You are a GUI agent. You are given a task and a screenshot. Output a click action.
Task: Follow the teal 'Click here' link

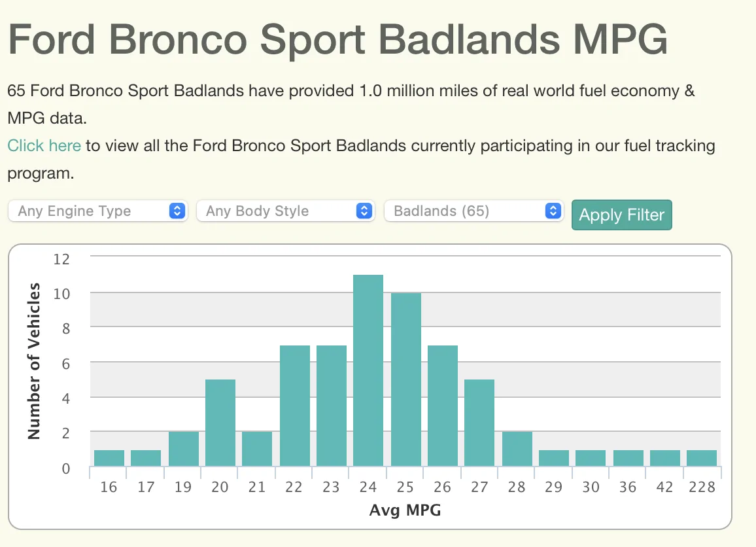click(44, 145)
